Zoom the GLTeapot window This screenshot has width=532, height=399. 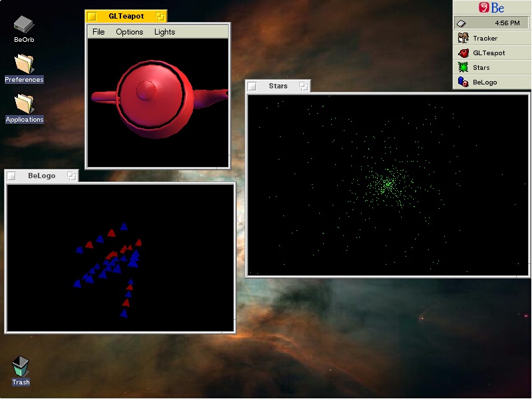point(160,16)
